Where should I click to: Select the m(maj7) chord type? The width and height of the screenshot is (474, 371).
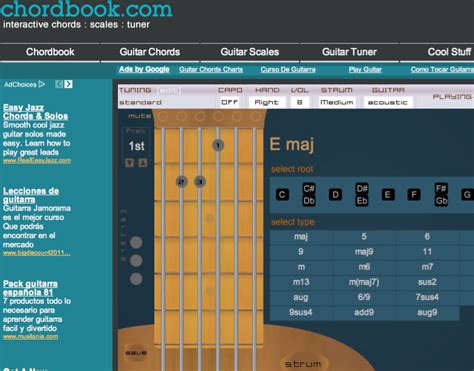(364, 282)
